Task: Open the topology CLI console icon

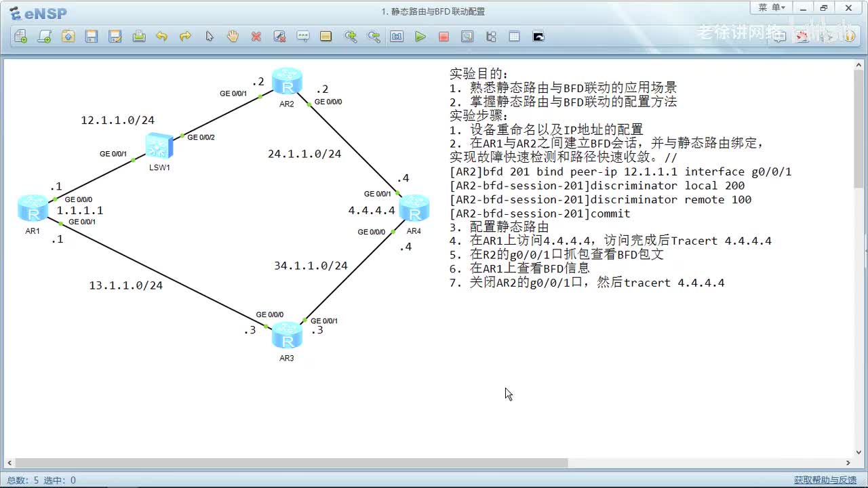Action: tap(538, 37)
